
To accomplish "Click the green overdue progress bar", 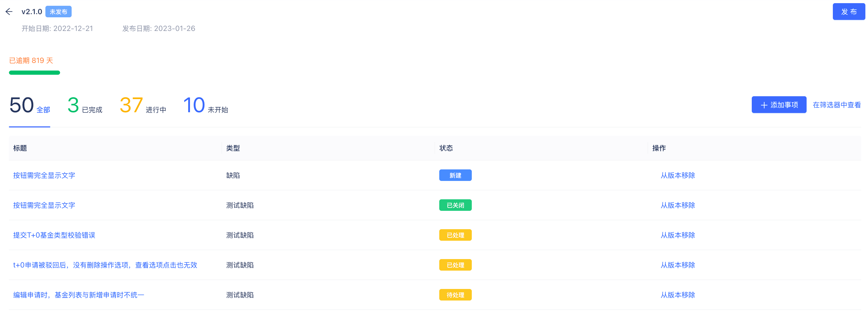I will click(x=34, y=73).
